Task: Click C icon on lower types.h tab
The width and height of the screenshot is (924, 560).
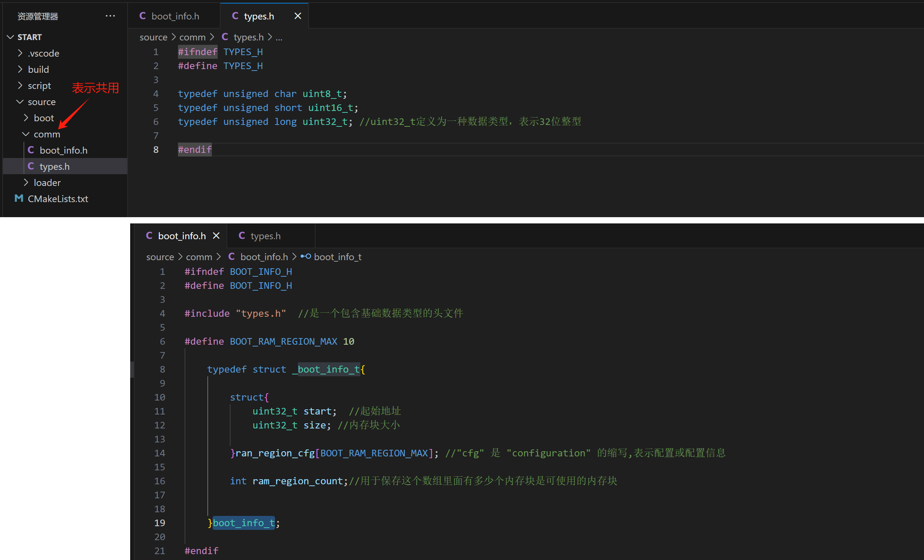Action: 242,236
